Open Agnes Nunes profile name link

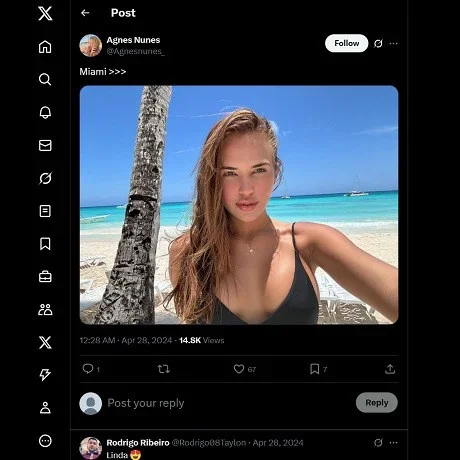point(133,40)
